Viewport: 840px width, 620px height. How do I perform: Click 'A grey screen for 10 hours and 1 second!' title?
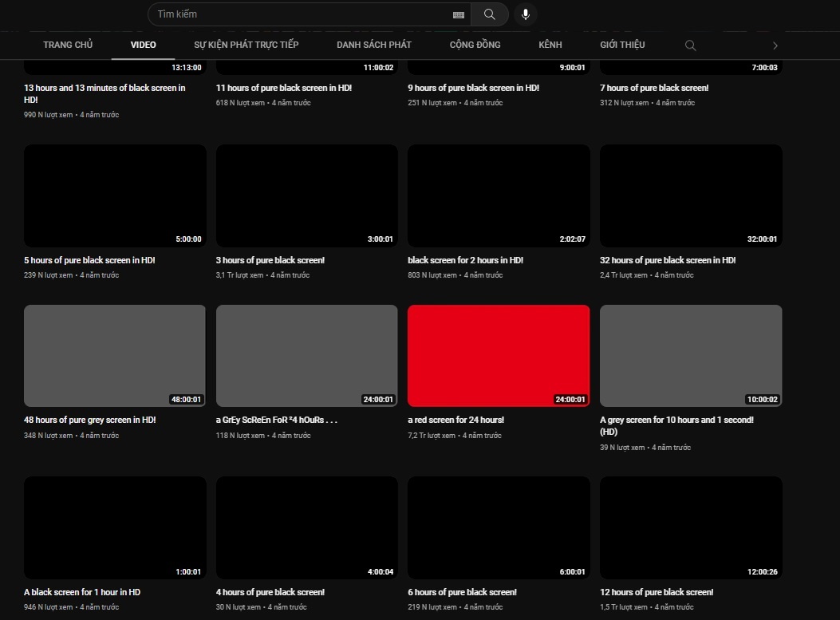point(676,420)
